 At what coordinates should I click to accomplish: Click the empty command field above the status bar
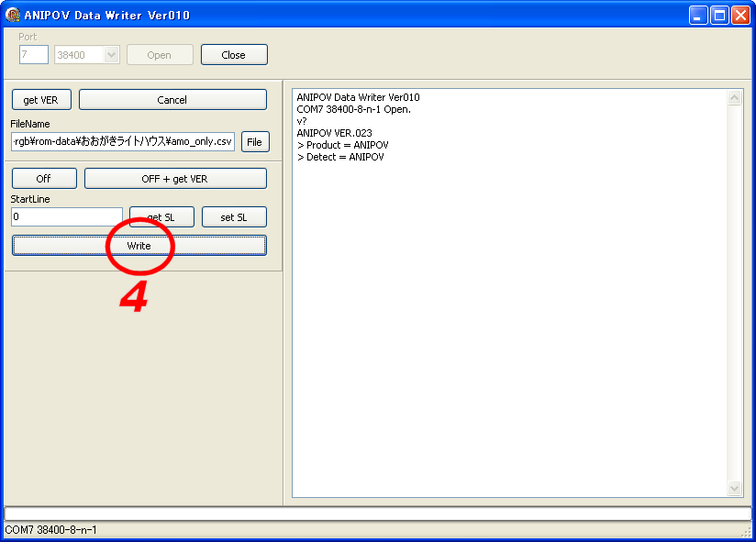click(377, 514)
